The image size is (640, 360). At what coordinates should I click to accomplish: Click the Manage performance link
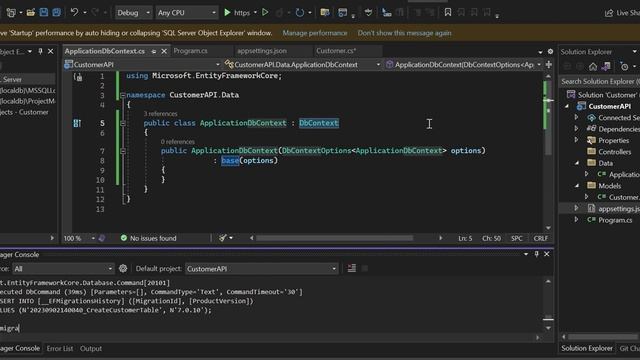click(315, 33)
